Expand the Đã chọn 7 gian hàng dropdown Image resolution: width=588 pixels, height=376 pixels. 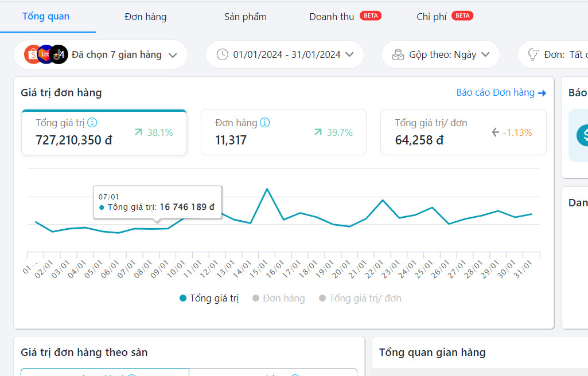[173, 55]
